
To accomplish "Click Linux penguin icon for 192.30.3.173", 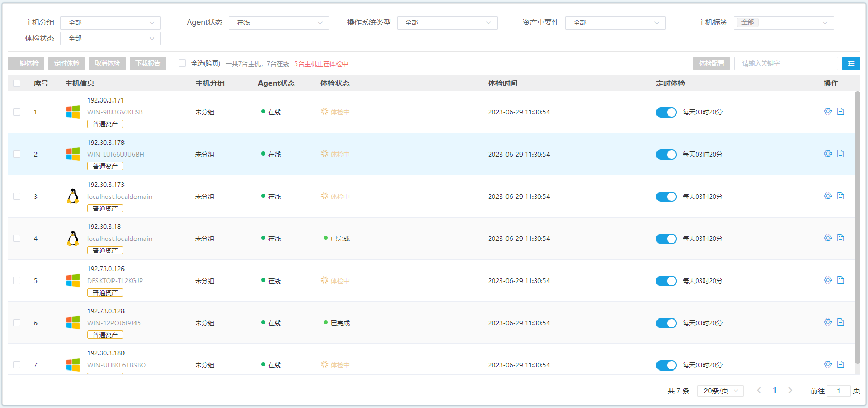I will (73, 196).
